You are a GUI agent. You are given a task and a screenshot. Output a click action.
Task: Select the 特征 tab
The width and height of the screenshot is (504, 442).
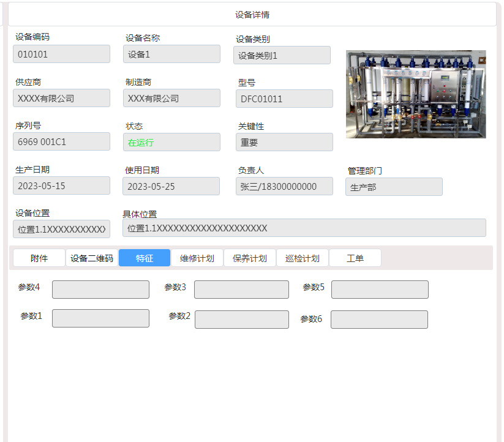[145, 258]
